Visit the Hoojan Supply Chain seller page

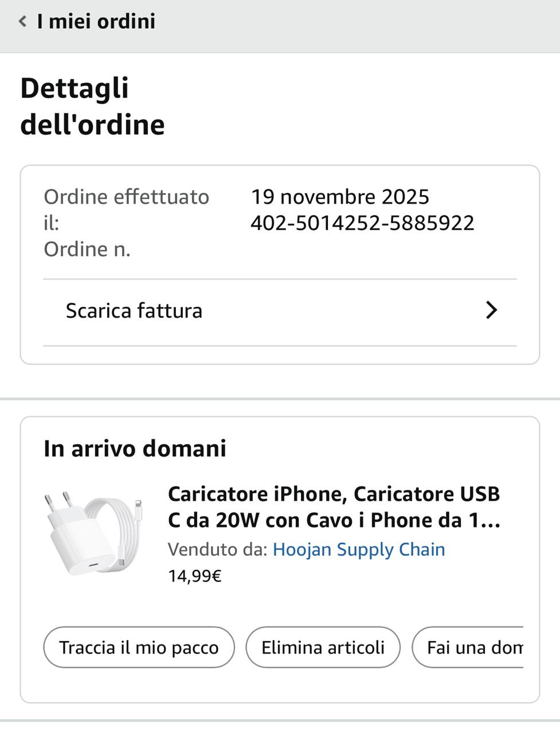coord(359,549)
